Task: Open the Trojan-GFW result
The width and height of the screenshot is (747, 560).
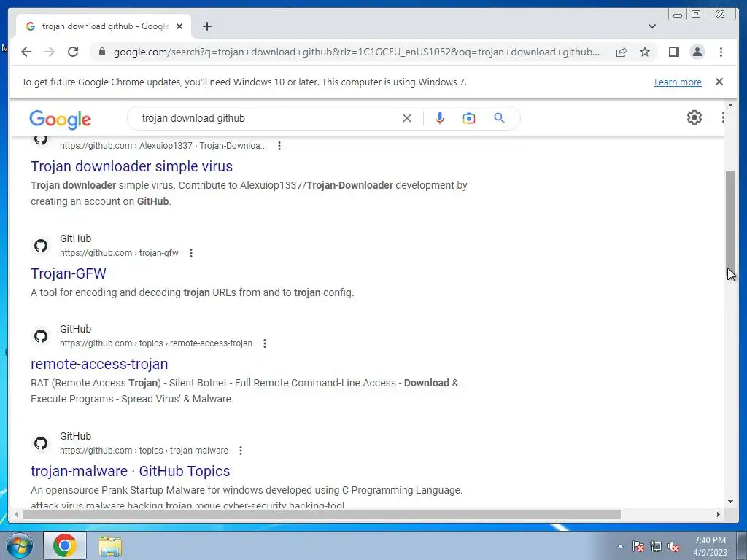Action: click(69, 273)
